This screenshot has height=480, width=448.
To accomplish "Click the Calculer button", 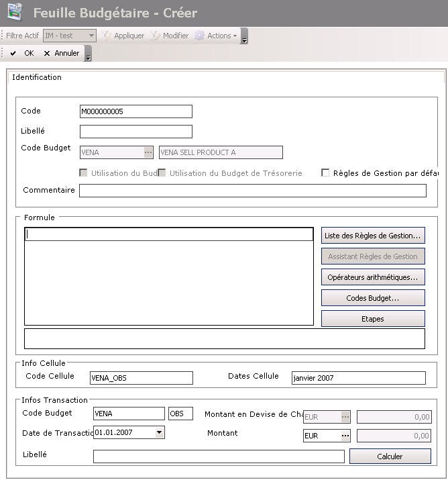I will pos(390,457).
